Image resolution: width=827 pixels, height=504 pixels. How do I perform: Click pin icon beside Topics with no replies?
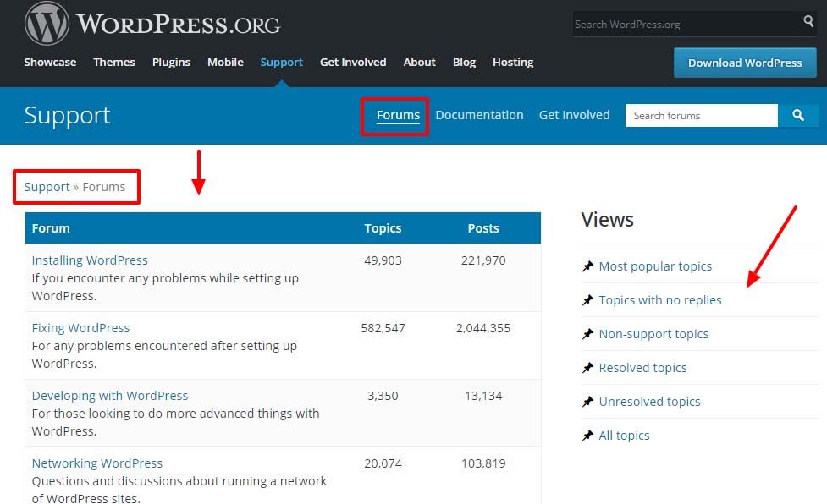click(x=588, y=300)
